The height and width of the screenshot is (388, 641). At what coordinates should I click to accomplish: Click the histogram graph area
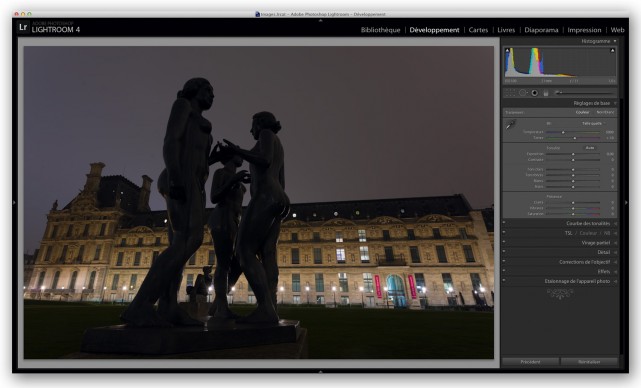click(560, 62)
